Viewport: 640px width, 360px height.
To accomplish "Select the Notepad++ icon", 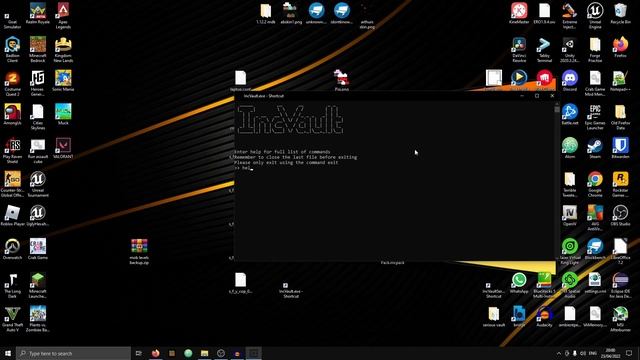I will pos(620,80).
